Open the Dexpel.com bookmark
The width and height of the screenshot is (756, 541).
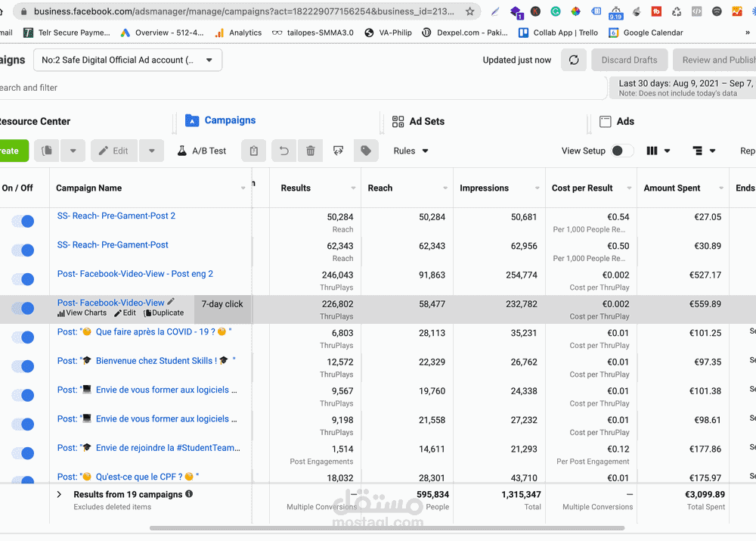pos(465,33)
